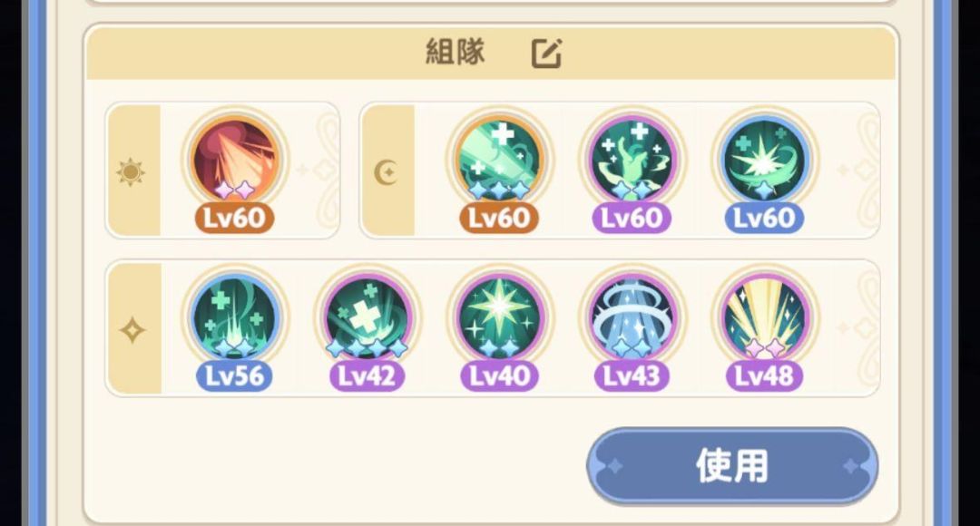Pick the blue-ringed green burst skill Lv60

coord(764,160)
